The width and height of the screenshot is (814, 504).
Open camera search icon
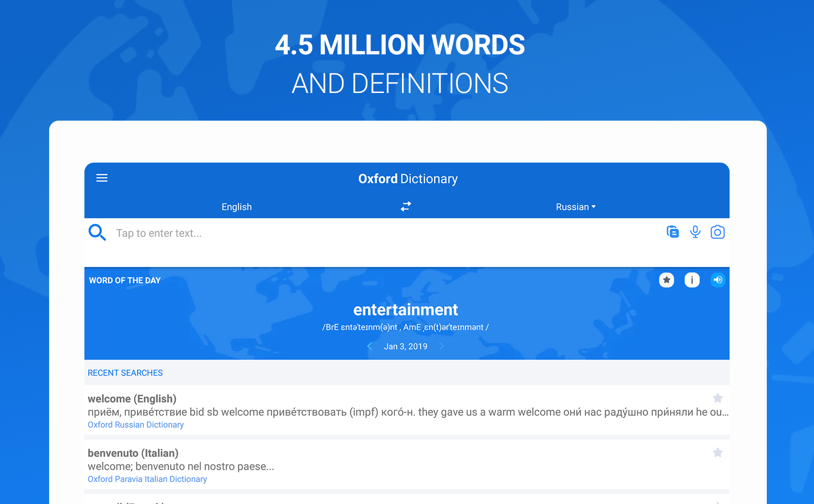coord(717,232)
